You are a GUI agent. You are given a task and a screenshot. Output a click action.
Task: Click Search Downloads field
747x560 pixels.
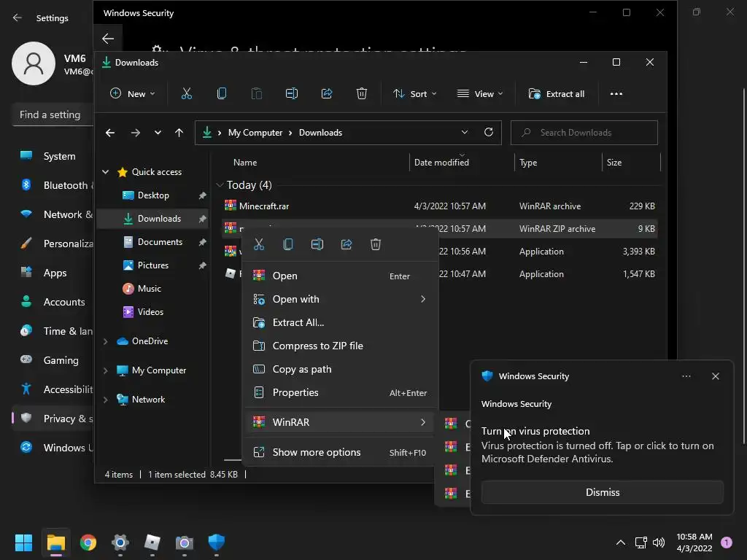tap(584, 133)
